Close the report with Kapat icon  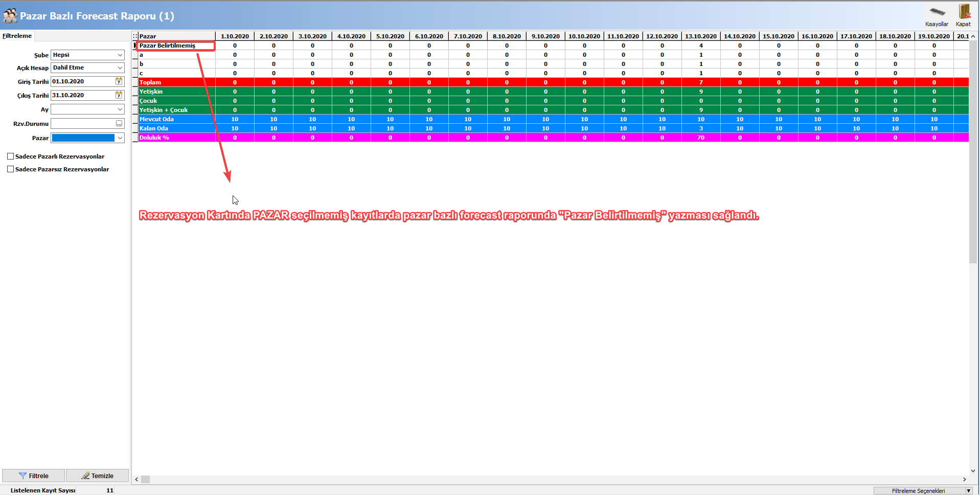(964, 15)
